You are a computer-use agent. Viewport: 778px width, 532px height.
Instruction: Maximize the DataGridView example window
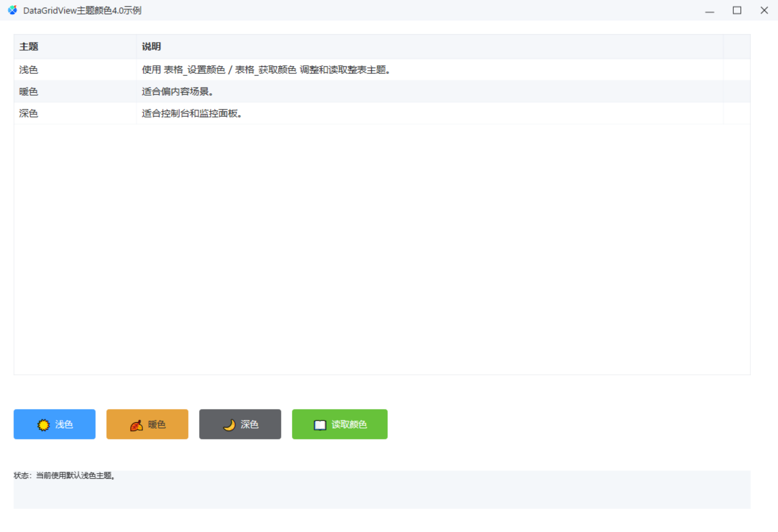tap(737, 10)
